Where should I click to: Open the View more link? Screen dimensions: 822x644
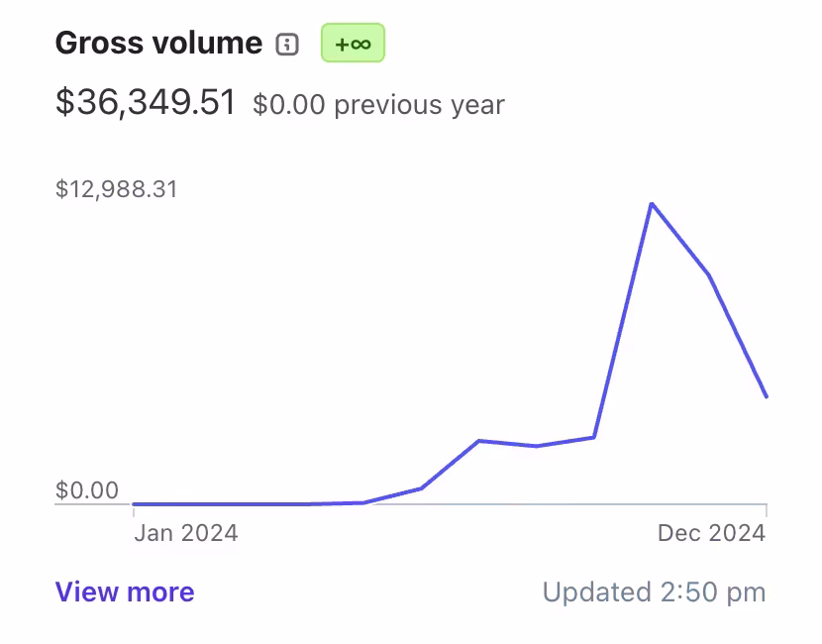pyautogui.click(x=125, y=592)
